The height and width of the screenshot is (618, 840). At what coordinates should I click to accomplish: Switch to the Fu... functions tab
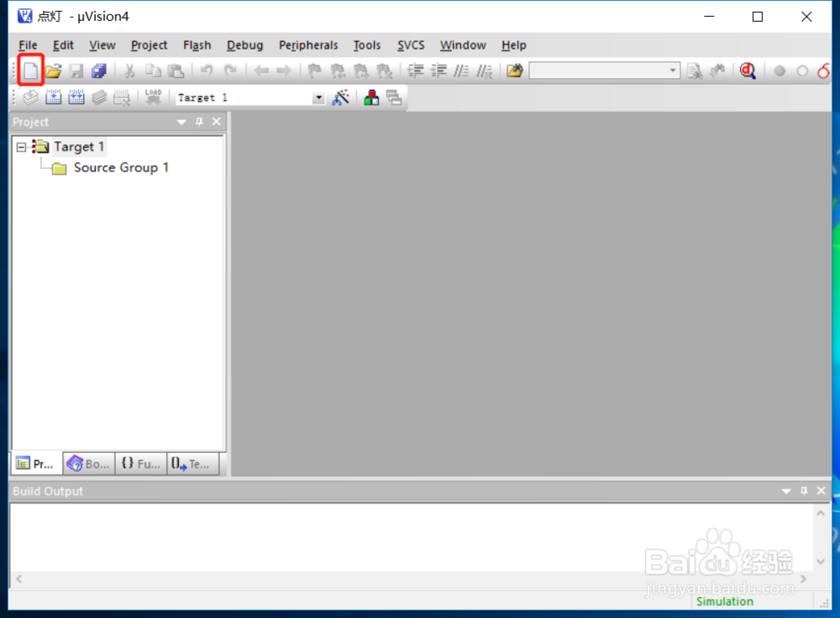tap(141, 463)
